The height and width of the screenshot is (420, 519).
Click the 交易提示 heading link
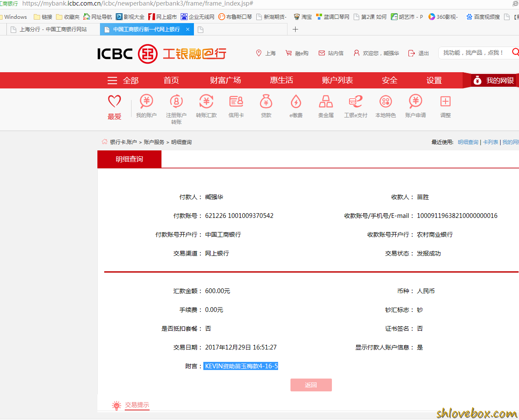tap(137, 405)
